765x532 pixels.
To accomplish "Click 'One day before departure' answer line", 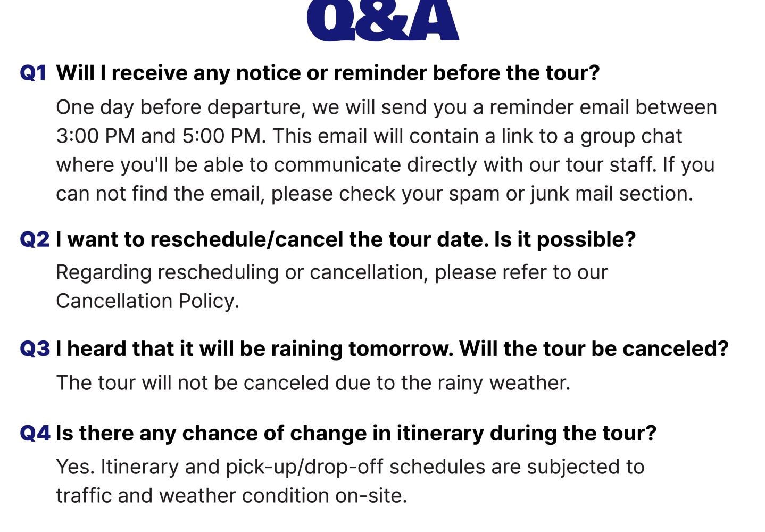I will [386, 108].
